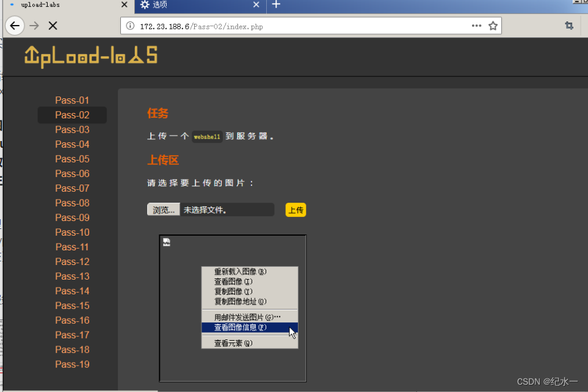Open the Pass-19 challenge link

71,364
